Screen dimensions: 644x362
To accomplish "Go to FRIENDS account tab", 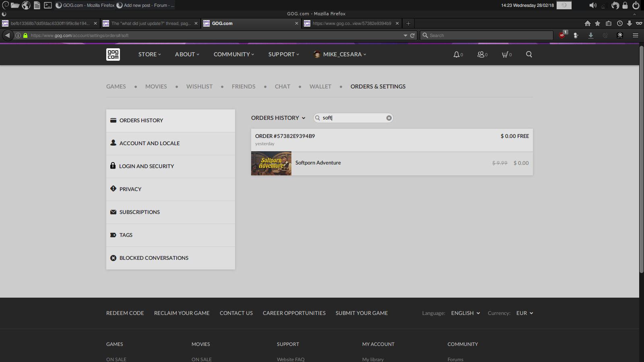I will tap(244, 86).
